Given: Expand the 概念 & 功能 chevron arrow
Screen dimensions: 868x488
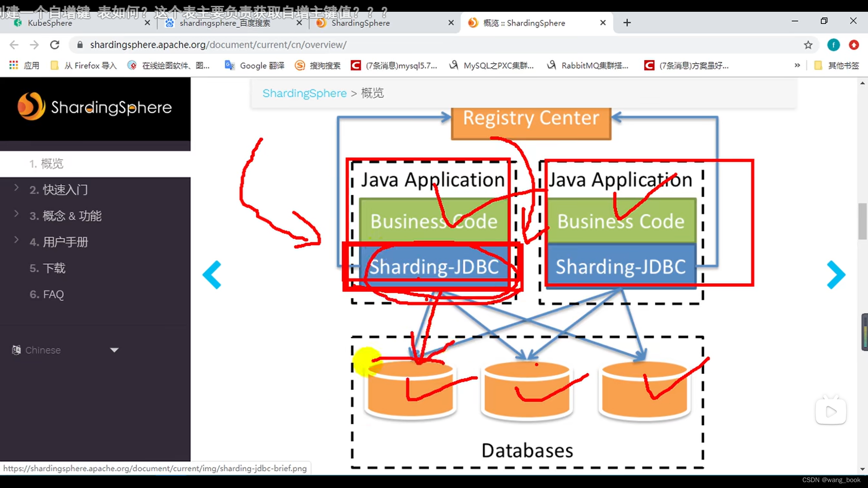Looking at the screenshot, I should click(x=16, y=214).
